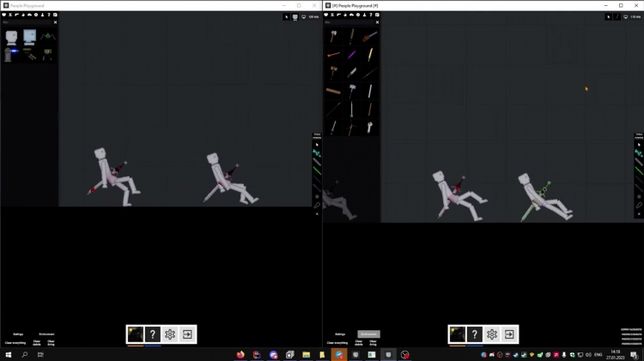
Task: Clear the filter field in the right window
Action: [377, 22]
